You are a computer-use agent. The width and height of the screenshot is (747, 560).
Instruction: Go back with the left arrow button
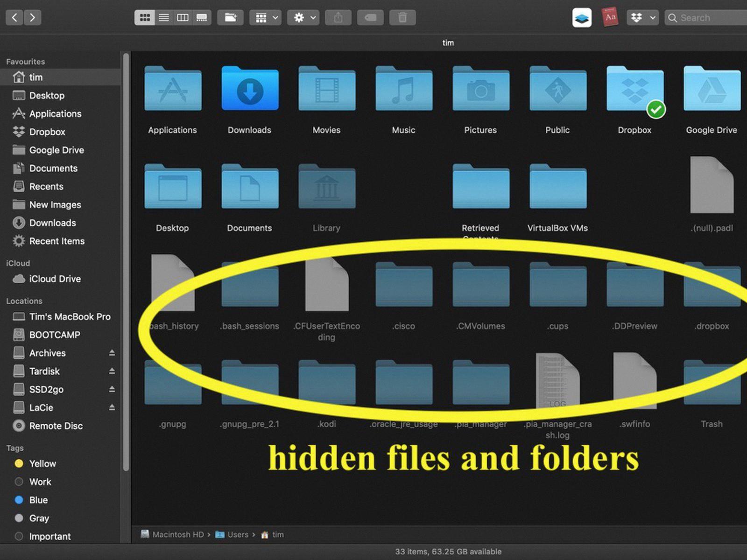pyautogui.click(x=14, y=18)
